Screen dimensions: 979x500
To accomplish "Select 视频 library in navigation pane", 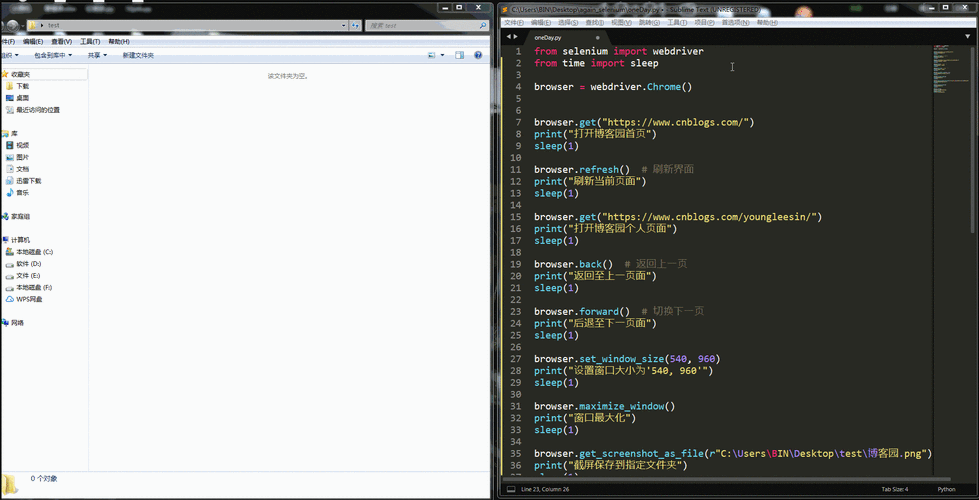I will tap(22, 145).
